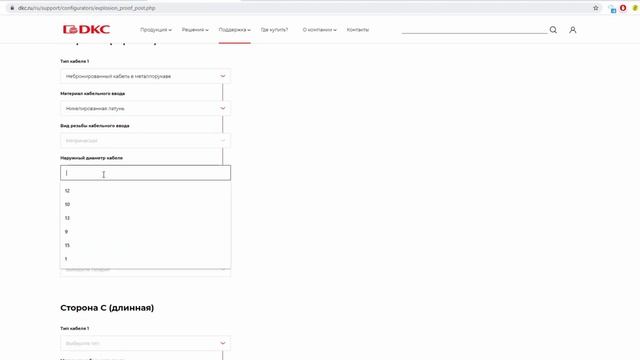Open the user account icon
This screenshot has width=640, height=360.
[x=573, y=30]
